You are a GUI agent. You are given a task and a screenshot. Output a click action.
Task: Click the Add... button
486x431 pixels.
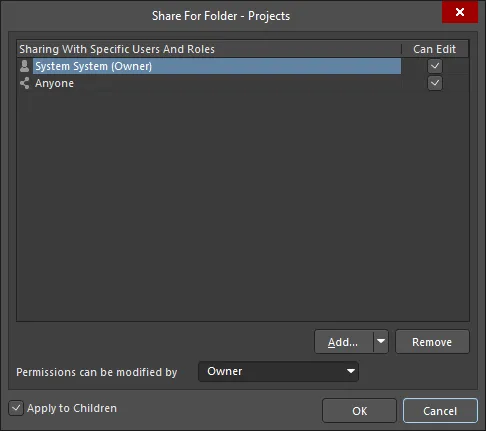coord(343,342)
